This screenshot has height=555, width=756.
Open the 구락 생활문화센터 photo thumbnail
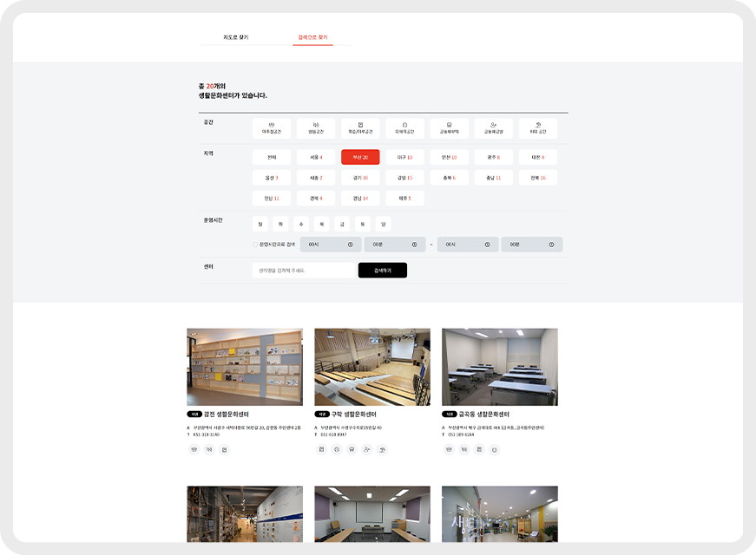pyautogui.click(x=372, y=367)
